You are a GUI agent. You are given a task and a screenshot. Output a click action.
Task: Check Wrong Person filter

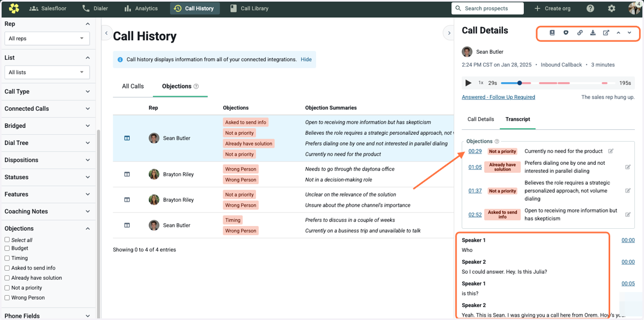coord(7,297)
